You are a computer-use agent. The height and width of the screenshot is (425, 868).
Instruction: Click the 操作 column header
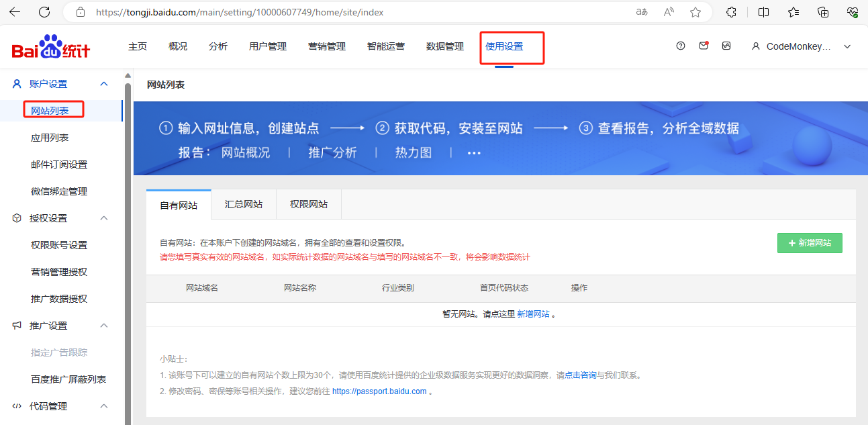579,288
